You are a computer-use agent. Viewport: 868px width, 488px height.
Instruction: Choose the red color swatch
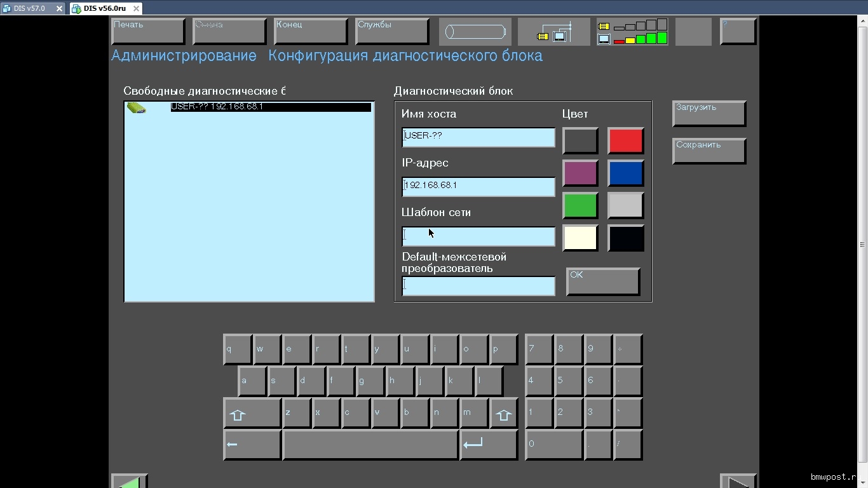(x=625, y=140)
